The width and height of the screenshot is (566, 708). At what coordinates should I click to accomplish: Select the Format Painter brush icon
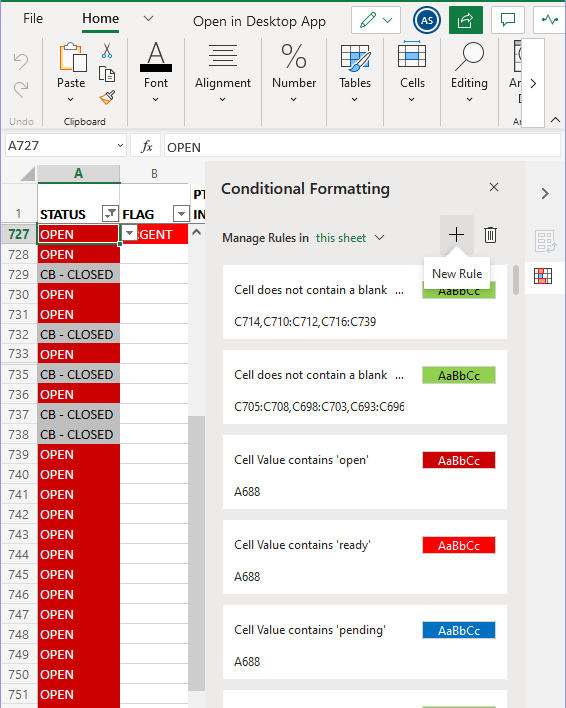[107, 98]
